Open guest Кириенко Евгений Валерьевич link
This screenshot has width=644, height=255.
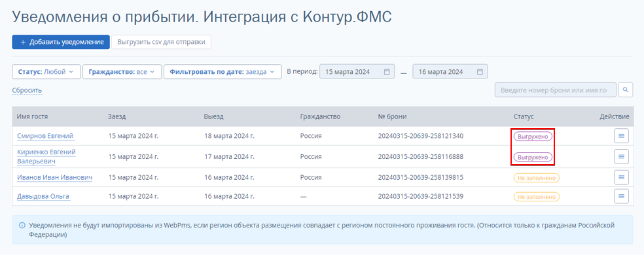(x=46, y=156)
